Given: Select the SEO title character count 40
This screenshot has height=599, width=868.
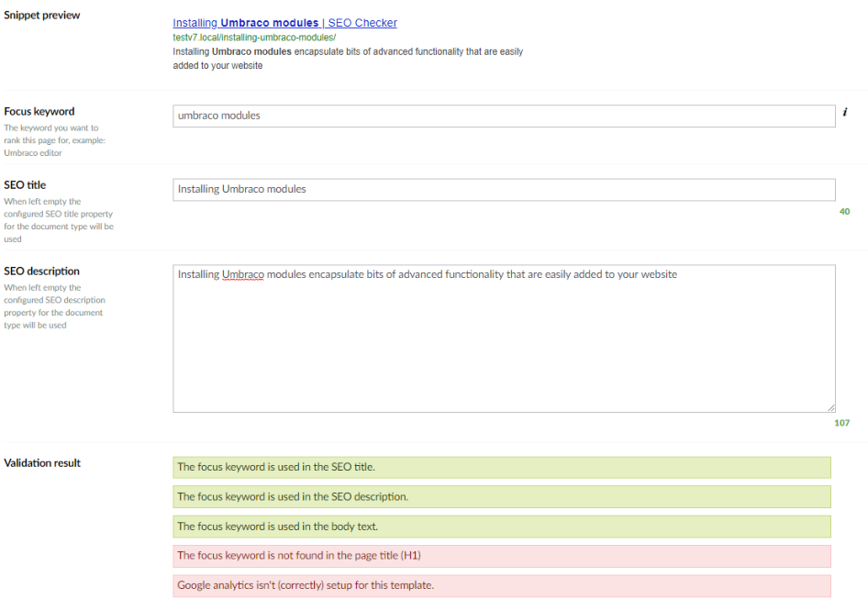Looking at the screenshot, I should [x=844, y=212].
